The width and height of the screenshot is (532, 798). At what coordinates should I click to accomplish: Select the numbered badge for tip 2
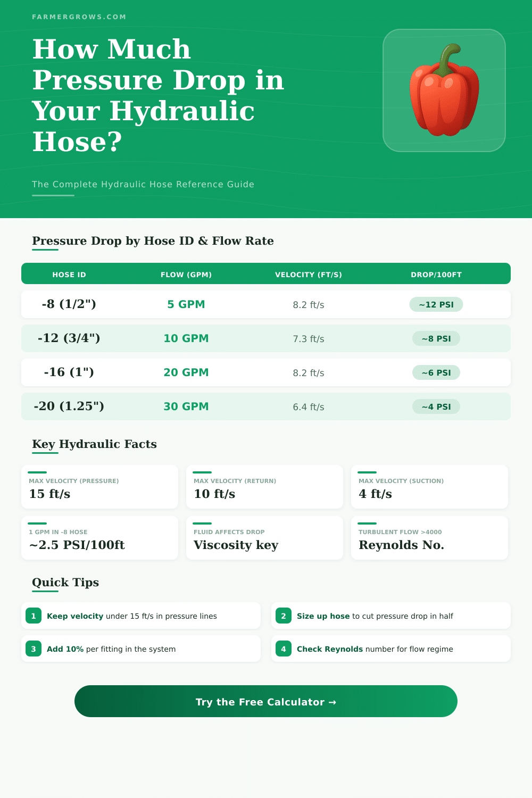[283, 616]
